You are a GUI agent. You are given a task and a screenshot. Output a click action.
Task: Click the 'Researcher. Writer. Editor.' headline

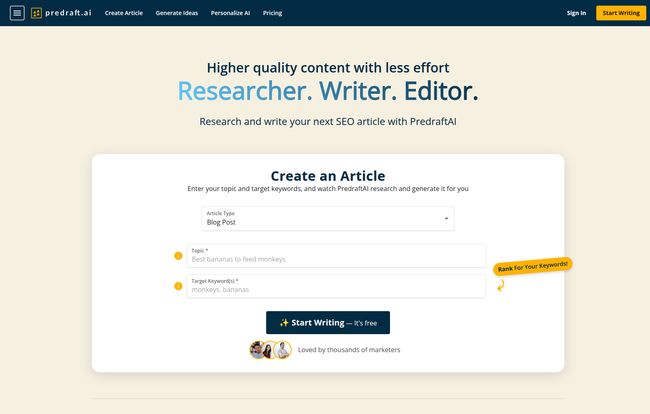[328, 91]
